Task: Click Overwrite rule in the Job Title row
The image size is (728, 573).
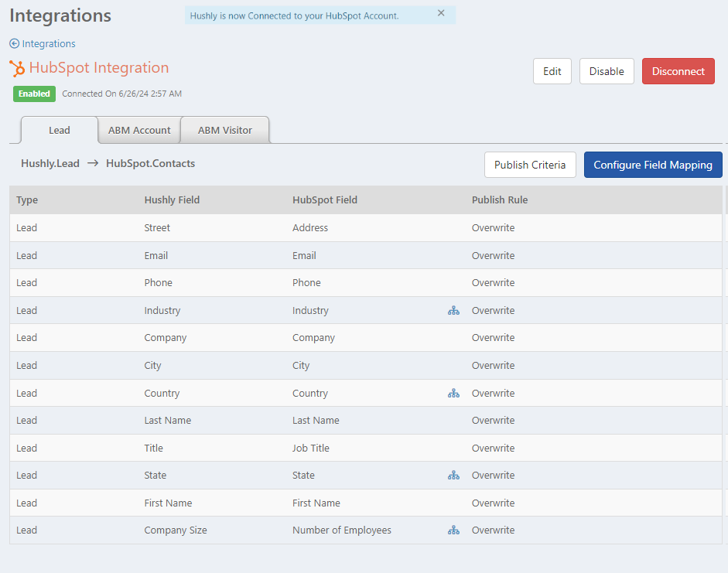Action: pyautogui.click(x=493, y=449)
